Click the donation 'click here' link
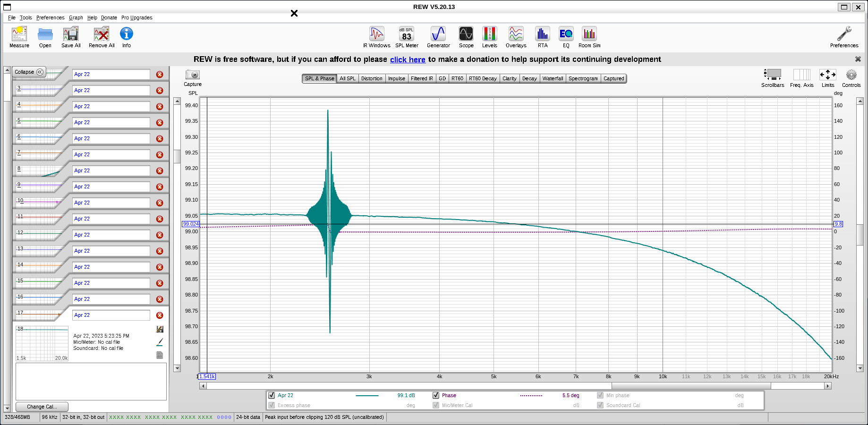Viewport: 868px width, 425px height. click(x=408, y=59)
